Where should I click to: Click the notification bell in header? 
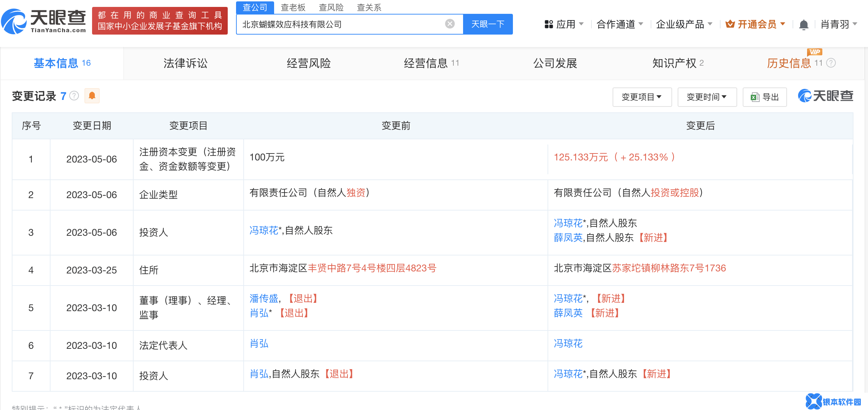tap(804, 25)
